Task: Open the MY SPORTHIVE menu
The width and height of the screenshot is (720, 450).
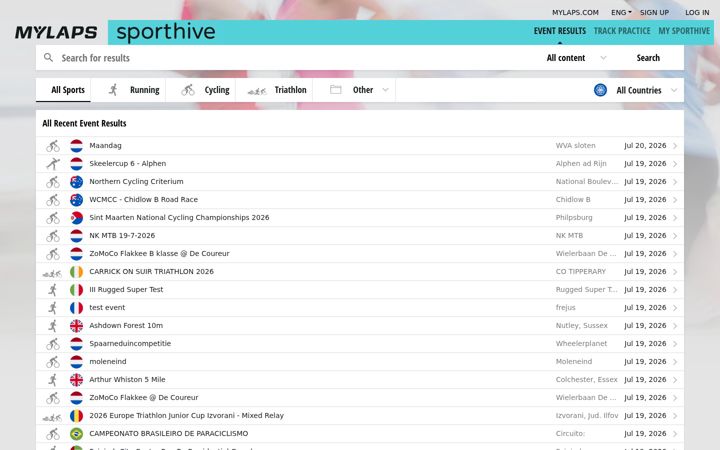Action: coord(684,31)
